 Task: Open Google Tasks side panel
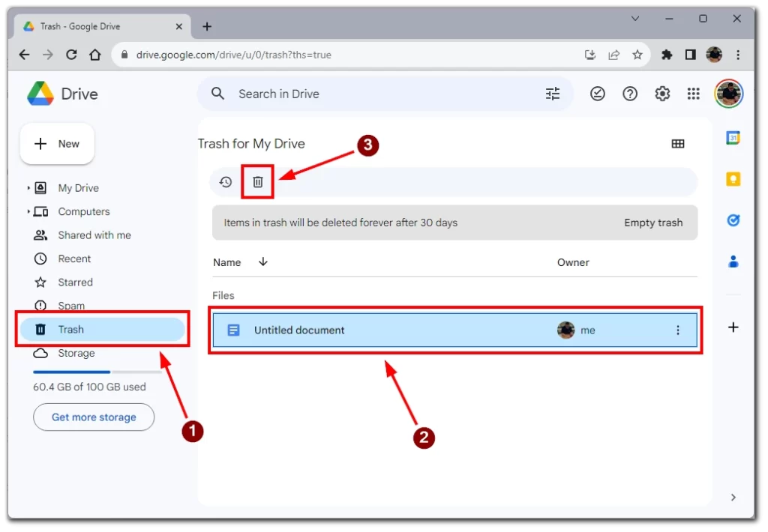pos(733,220)
